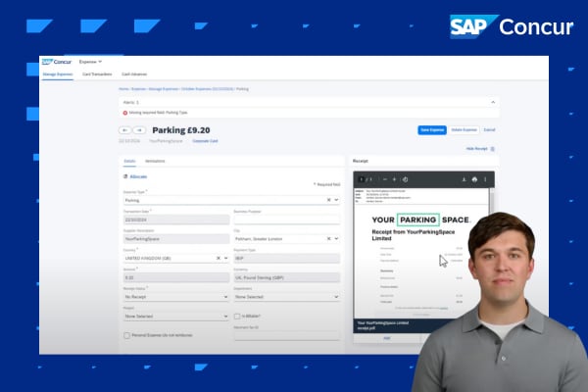This screenshot has height=392, width=588.
Task: Click the Business Purpose input field
Action: click(x=286, y=220)
